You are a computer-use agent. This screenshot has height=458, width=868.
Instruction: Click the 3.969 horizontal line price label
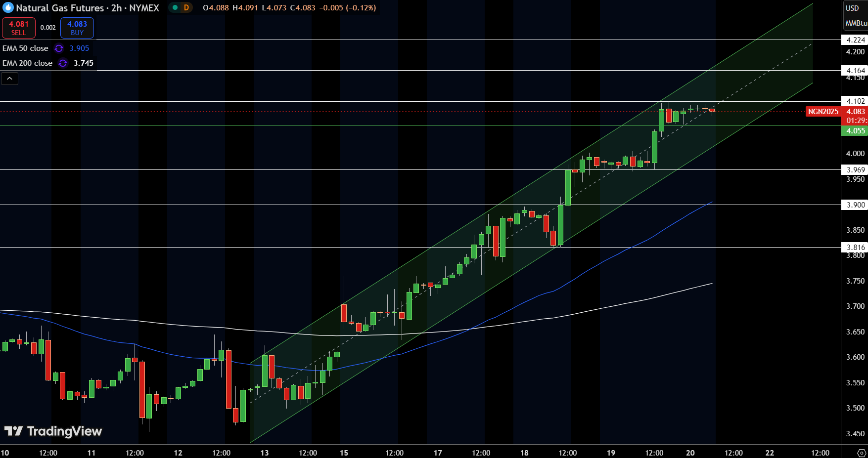pos(855,170)
